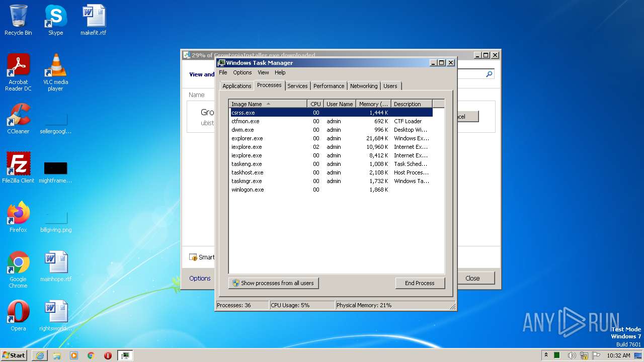Sort processes by Memory column
The height and width of the screenshot is (362, 644).
(x=373, y=104)
